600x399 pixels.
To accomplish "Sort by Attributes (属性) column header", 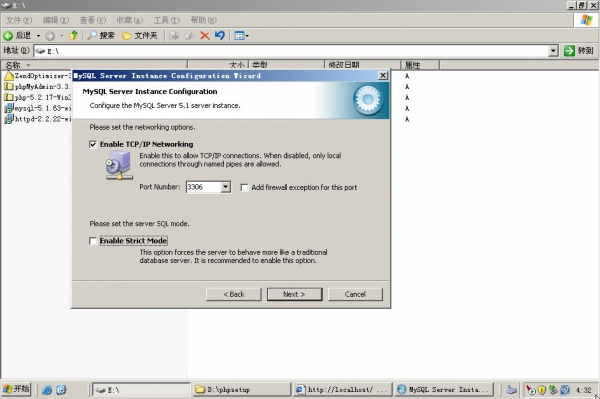I will (420, 65).
